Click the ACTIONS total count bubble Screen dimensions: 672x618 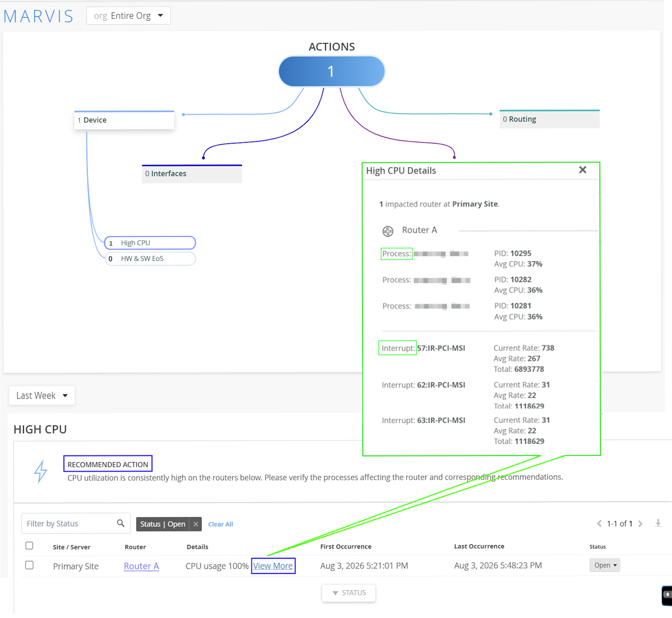(331, 71)
